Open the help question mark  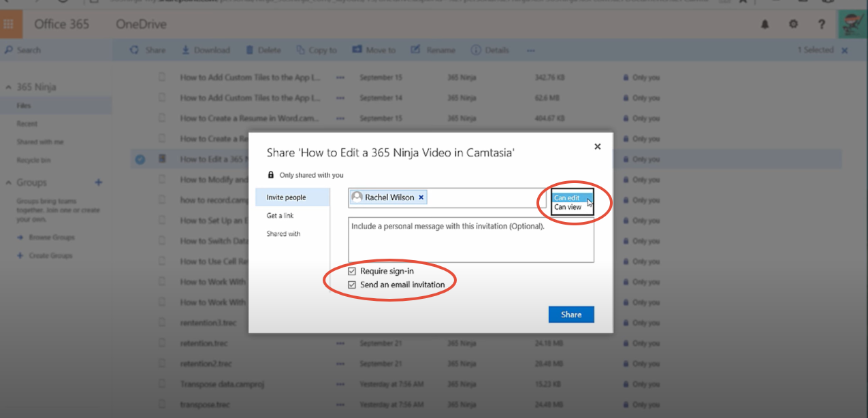[822, 25]
